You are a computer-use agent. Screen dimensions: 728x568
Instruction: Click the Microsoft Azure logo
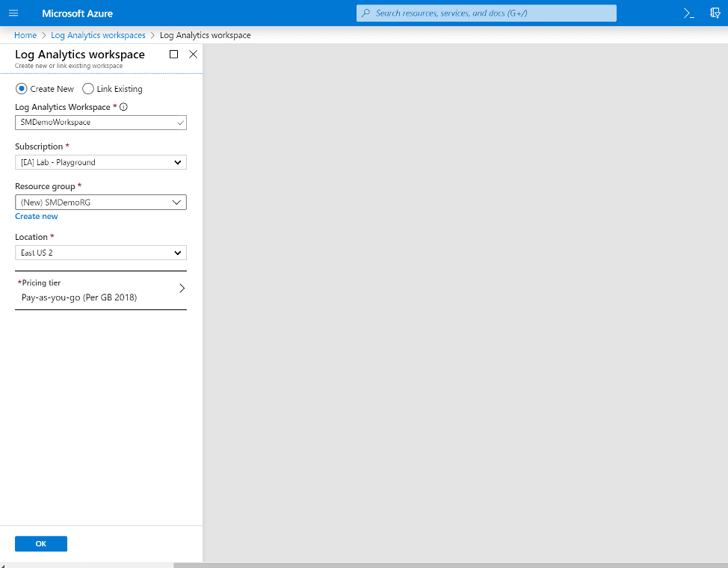(x=77, y=13)
